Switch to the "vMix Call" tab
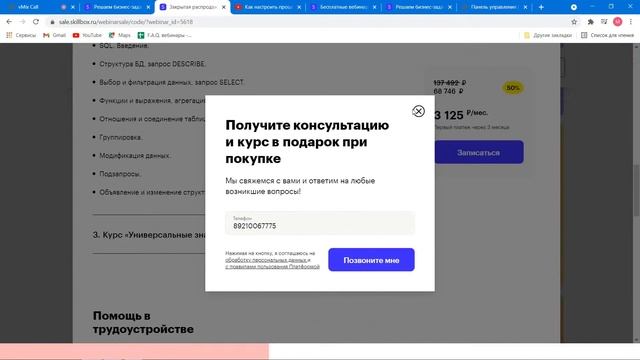This screenshot has width=640, height=360. pos(35,7)
